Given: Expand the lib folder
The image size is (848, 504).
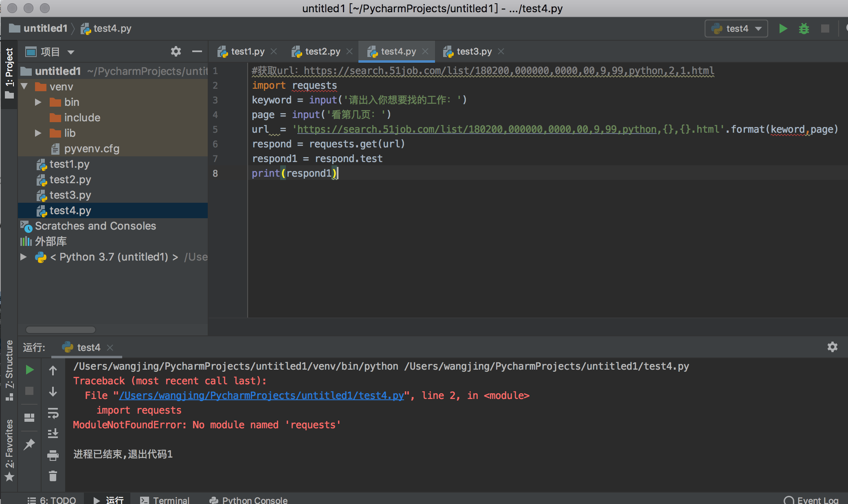Looking at the screenshot, I should coord(38,133).
